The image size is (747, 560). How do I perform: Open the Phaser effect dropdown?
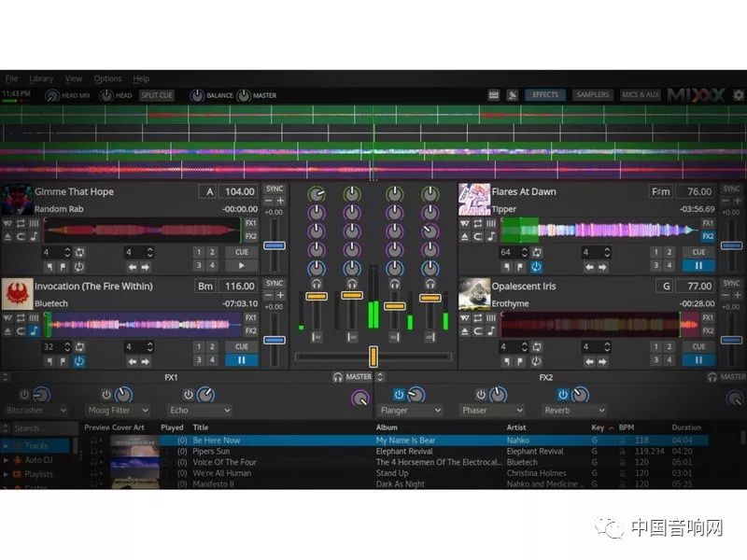[x=493, y=410]
